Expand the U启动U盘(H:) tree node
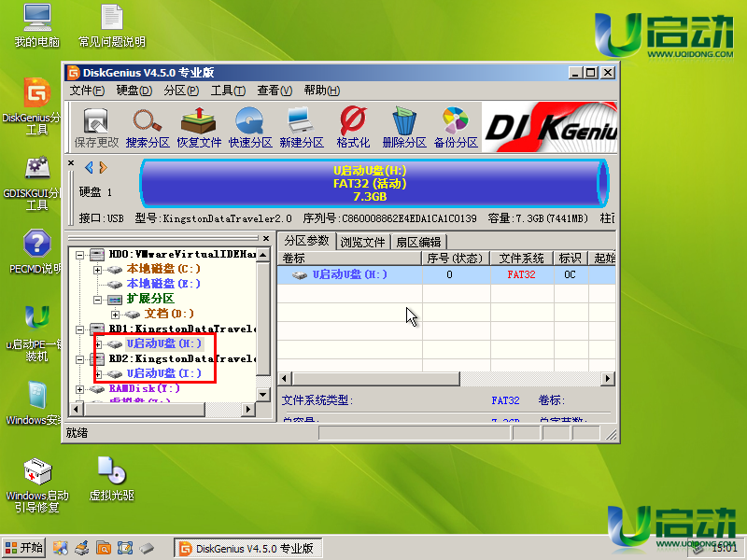 [x=97, y=344]
